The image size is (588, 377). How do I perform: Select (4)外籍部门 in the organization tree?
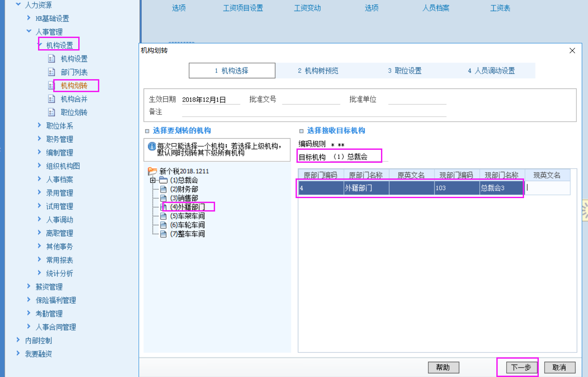pyautogui.click(x=187, y=207)
